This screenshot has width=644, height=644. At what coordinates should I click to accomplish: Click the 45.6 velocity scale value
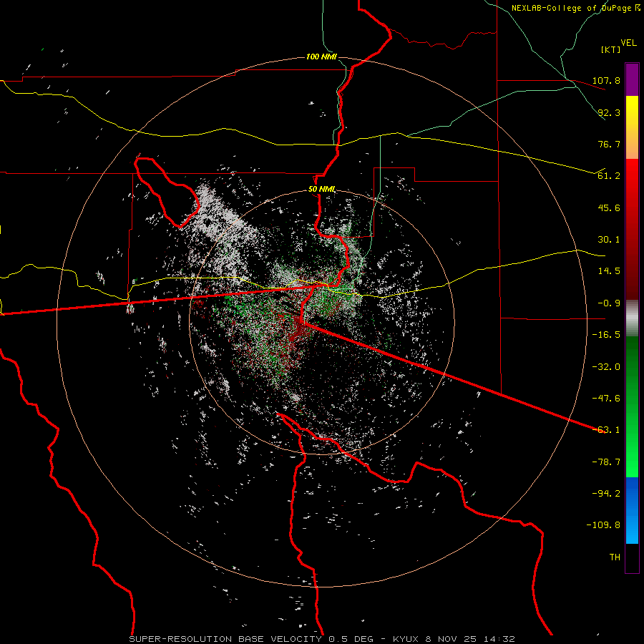[609, 208]
